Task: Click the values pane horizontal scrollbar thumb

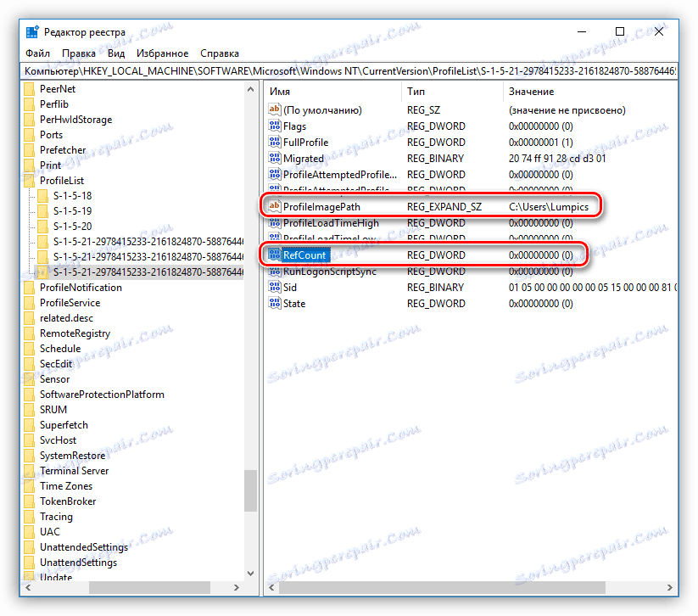Action: (442, 588)
